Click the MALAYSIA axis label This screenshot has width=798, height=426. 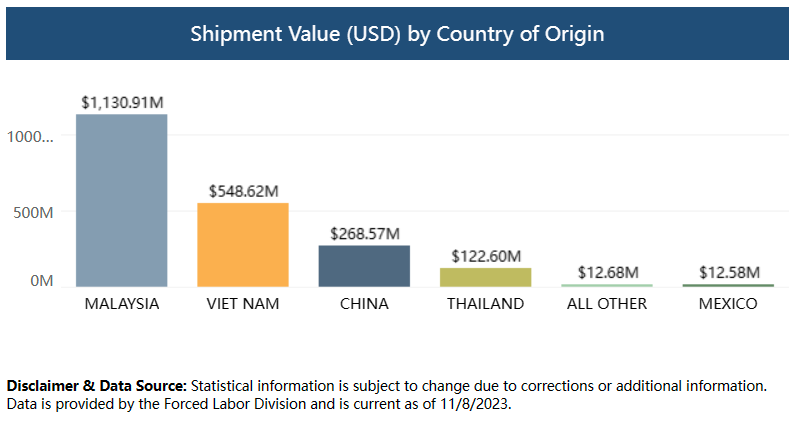coord(122,304)
